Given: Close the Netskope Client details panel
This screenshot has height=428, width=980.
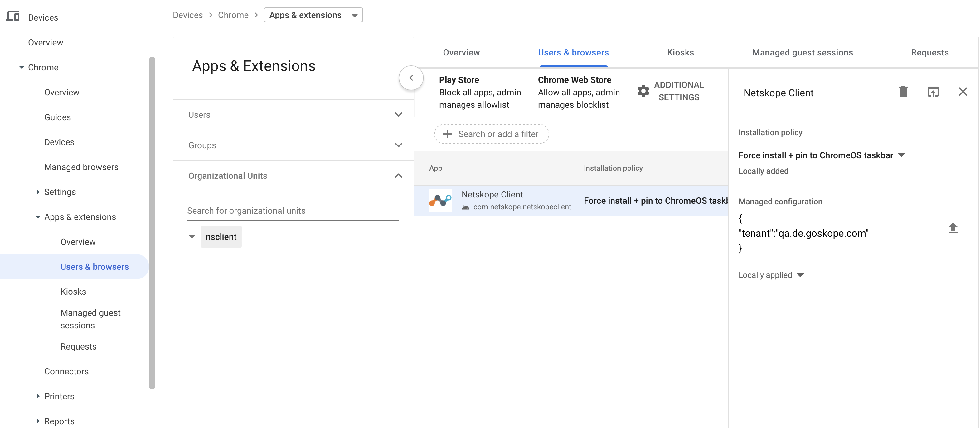Looking at the screenshot, I should 963,92.
